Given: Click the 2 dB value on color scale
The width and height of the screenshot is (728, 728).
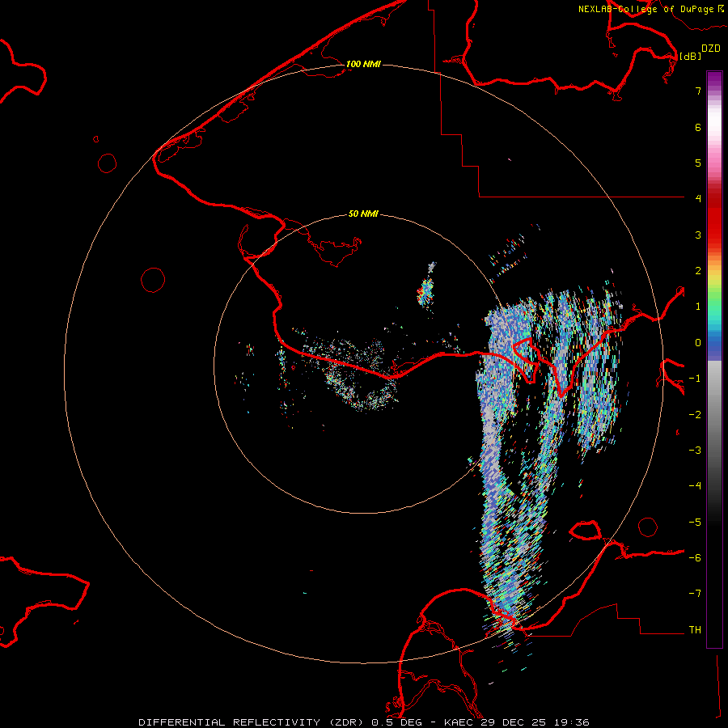Looking at the screenshot, I should tap(698, 271).
